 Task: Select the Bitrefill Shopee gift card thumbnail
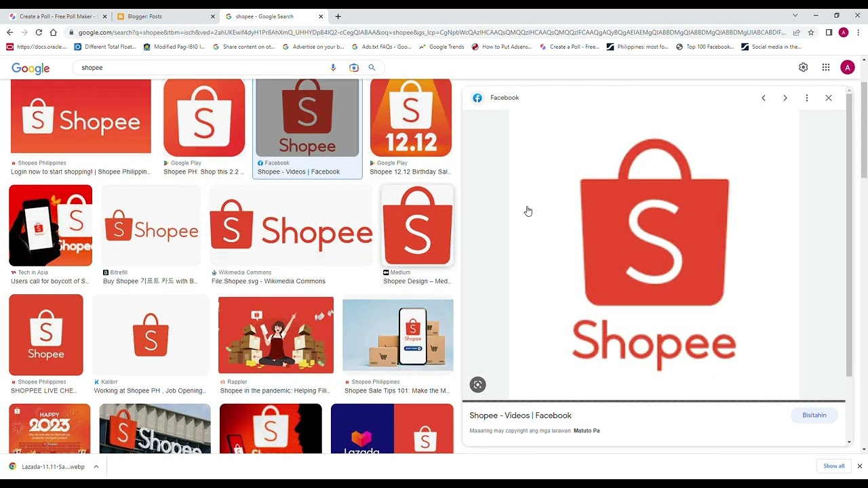151,226
